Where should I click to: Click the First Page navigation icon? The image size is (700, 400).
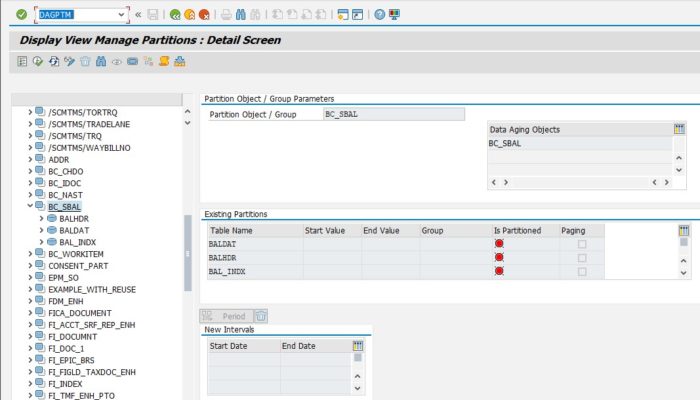277,15
